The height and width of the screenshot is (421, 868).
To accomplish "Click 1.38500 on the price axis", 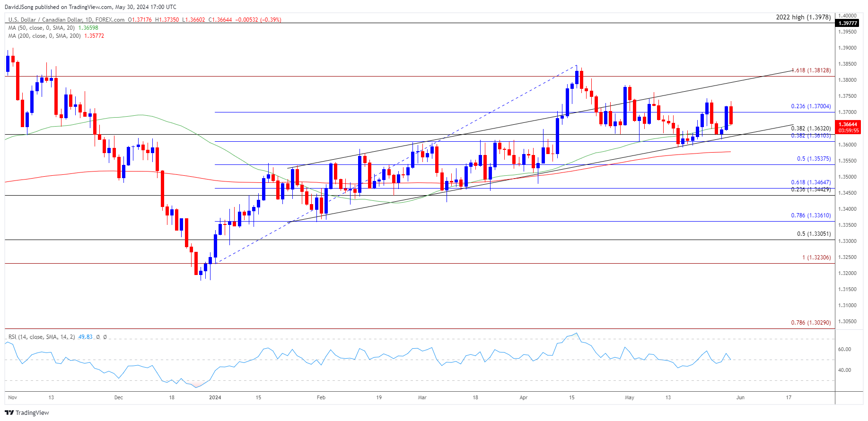I will tap(847, 64).
